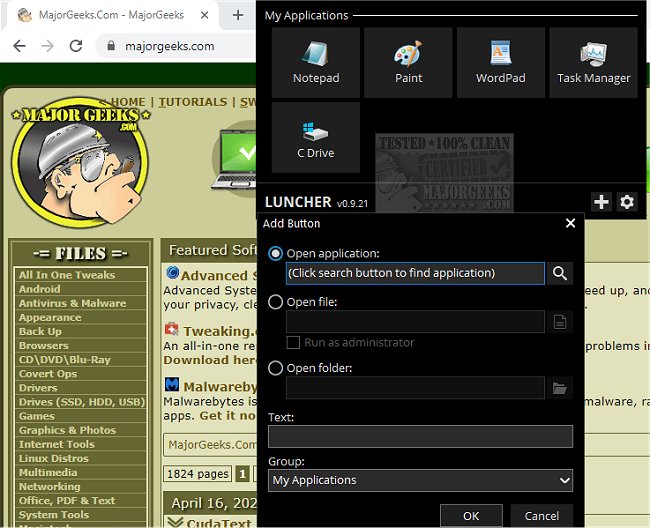
Task: Go forward in the browser
Action: pyautogui.click(x=48, y=46)
